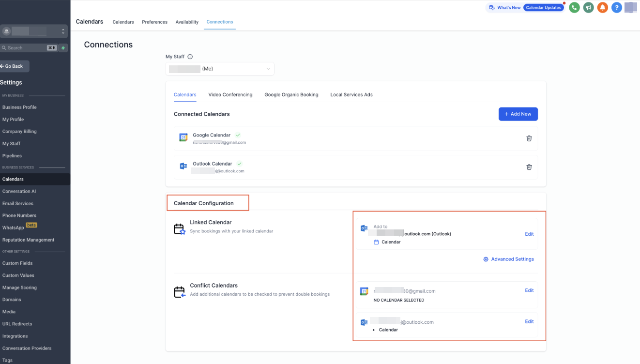
Task: Click the Go Back button
Action: click(x=14, y=66)
